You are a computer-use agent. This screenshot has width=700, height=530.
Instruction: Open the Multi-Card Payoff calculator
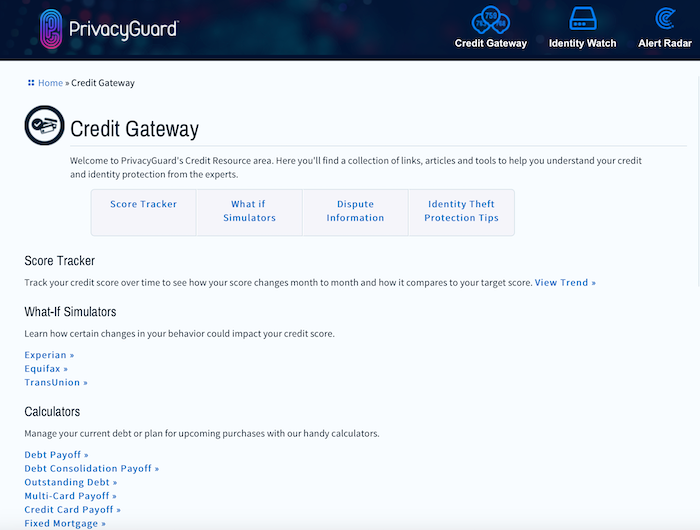coord(70,496)
